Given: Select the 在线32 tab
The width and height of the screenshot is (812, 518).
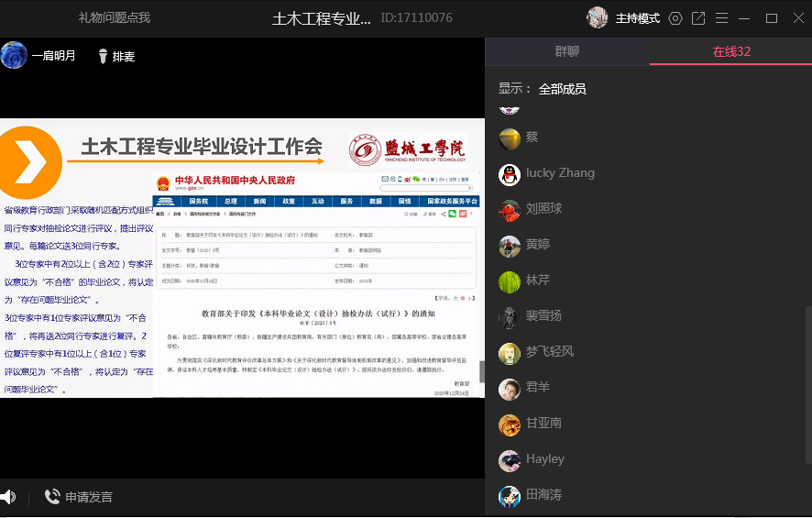Looking at the screenshot, I should click(x=731, y=51).
